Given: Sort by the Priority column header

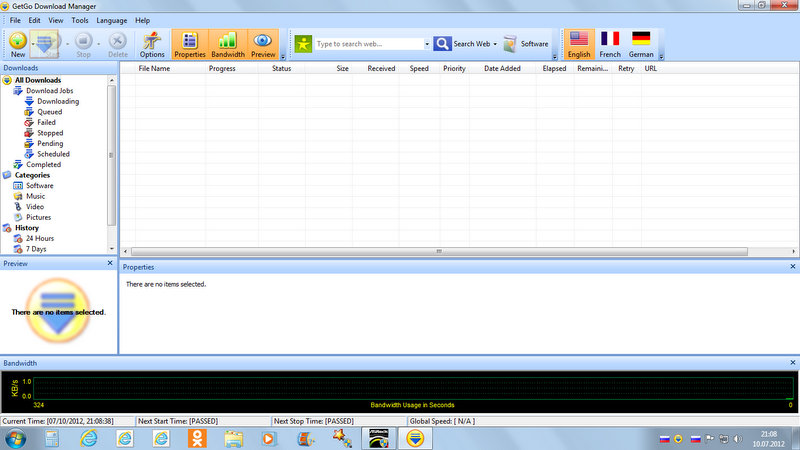Looking at the screenshot, I should [x=454, y=68].
